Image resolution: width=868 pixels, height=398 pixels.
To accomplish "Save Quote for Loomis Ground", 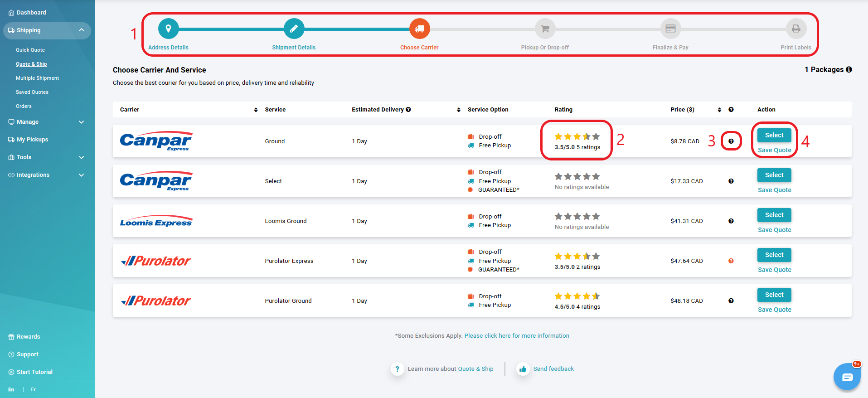I will 775,230.
